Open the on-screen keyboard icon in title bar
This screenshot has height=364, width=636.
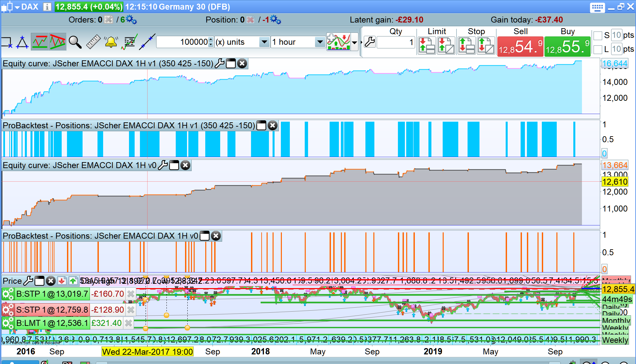coord(598,7)
